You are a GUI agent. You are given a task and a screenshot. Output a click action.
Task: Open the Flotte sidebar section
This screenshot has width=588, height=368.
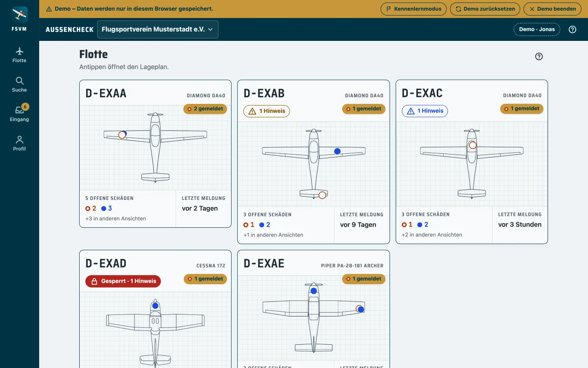[x=19, y=55]
